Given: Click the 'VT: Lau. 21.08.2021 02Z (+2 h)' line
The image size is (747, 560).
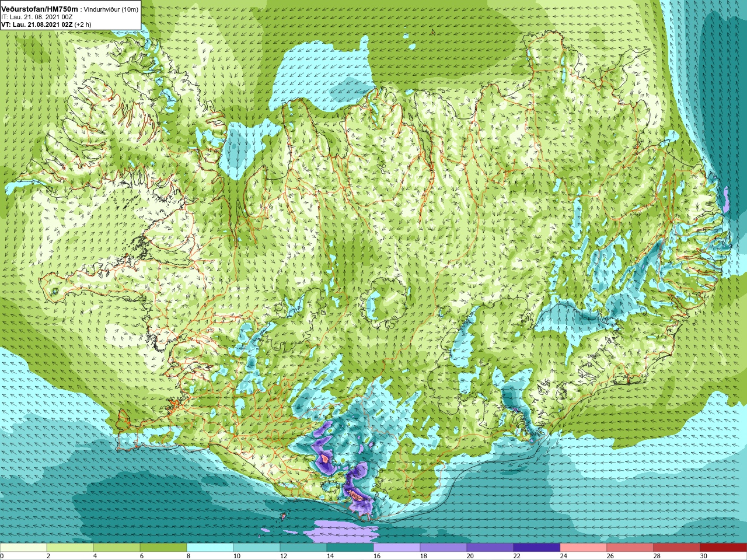Looking at the screenshot, I should coord(46,24).
